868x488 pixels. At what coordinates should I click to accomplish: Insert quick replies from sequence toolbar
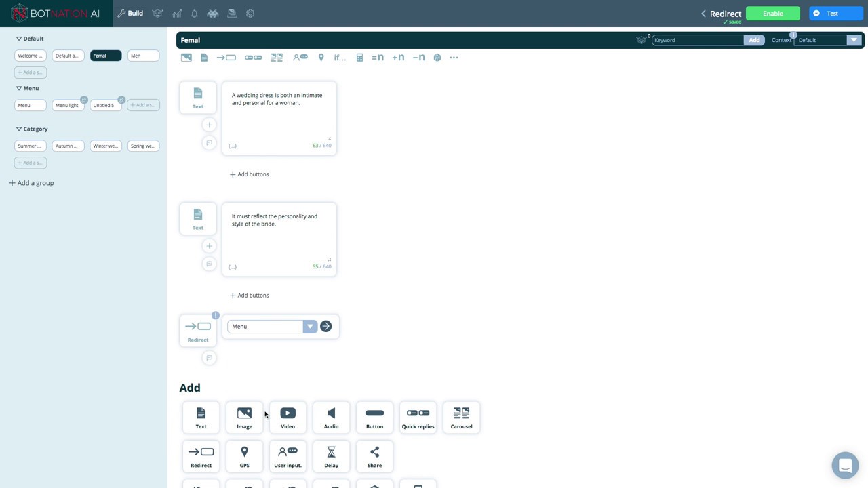click(x=253, y=58)
